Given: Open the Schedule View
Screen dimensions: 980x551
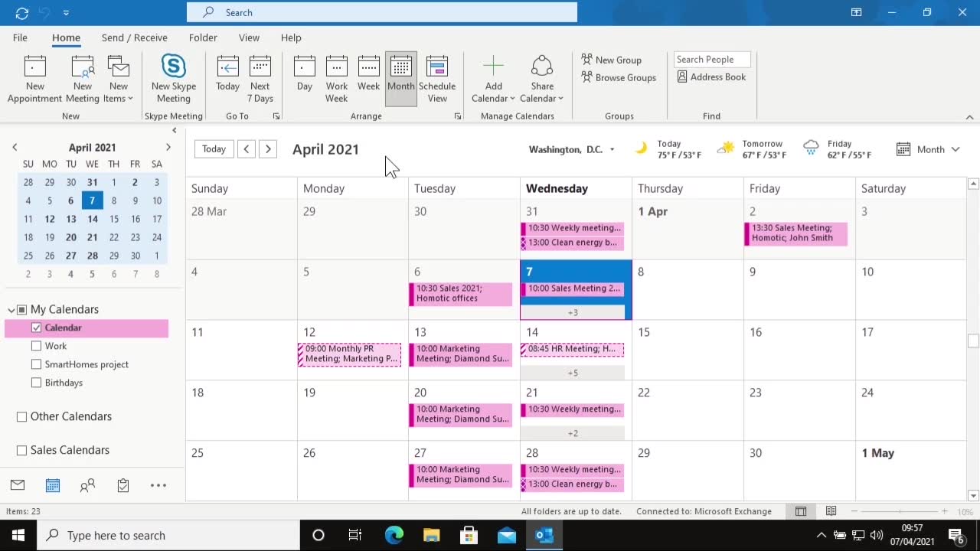Looking at the screenshot, I should click(437, 79).
